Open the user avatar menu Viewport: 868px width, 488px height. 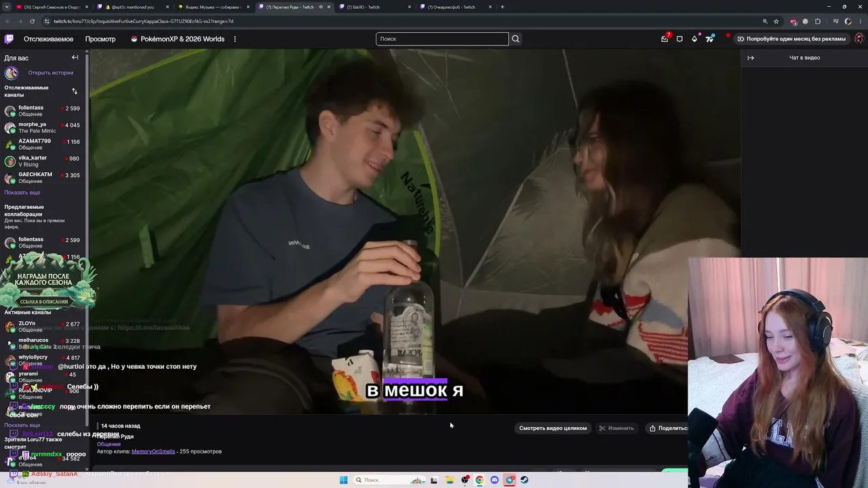pyautogui.click(x=859, y=39)
